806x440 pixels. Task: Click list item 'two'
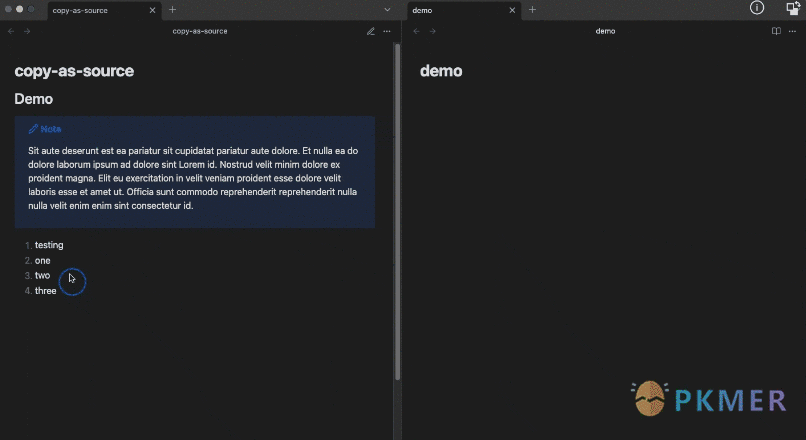coord(43,276)
